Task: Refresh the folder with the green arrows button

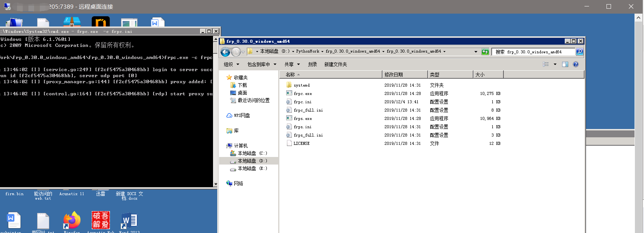Action: pyautogui.click(x=485, y=52)
